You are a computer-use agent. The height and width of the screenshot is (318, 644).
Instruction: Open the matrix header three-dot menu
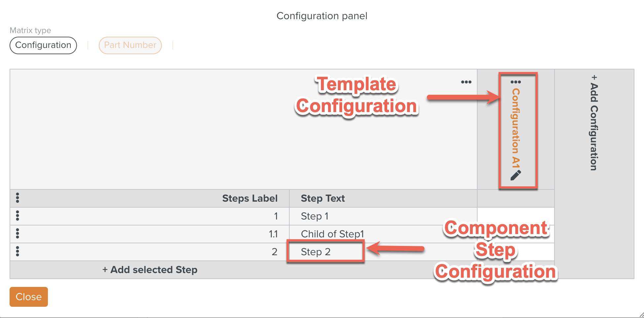tap(466, 82)
